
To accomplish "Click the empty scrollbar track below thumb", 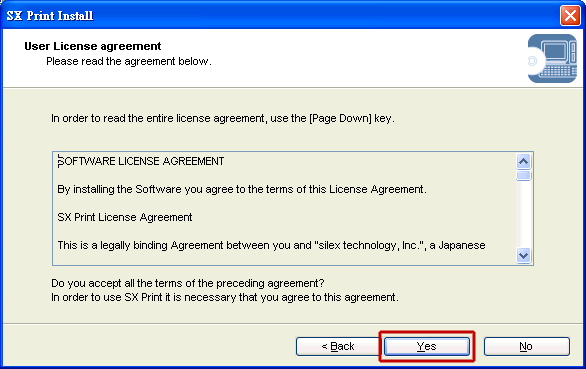I will click(x=524, y=215).
